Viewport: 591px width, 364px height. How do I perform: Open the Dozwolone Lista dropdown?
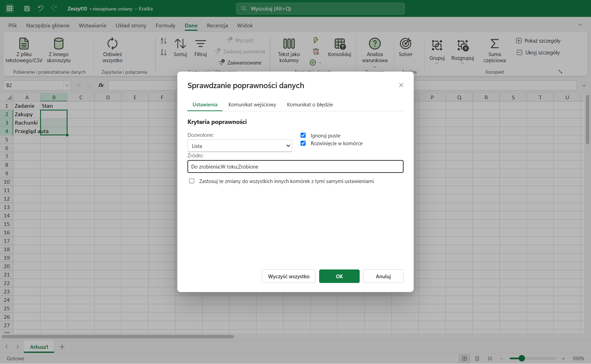click(x=240, y=146)
